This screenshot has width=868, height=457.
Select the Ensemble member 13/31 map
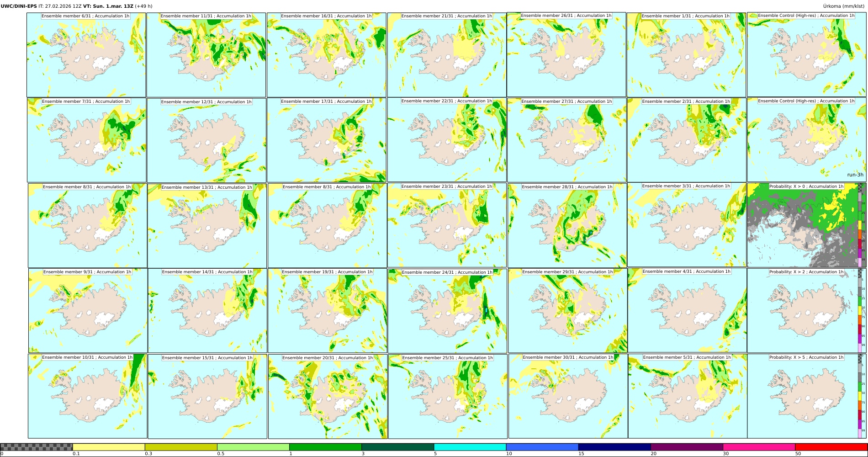tap(207, 226)
